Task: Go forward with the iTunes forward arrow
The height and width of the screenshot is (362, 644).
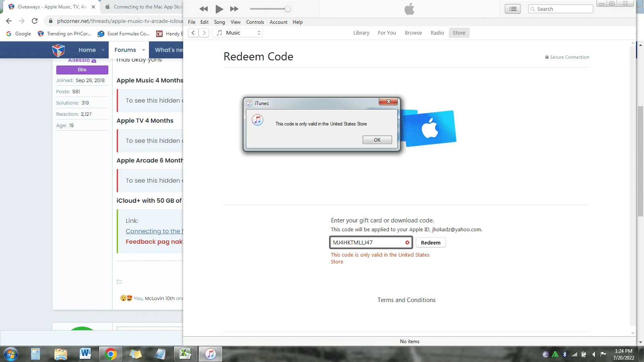Action: 204,33
